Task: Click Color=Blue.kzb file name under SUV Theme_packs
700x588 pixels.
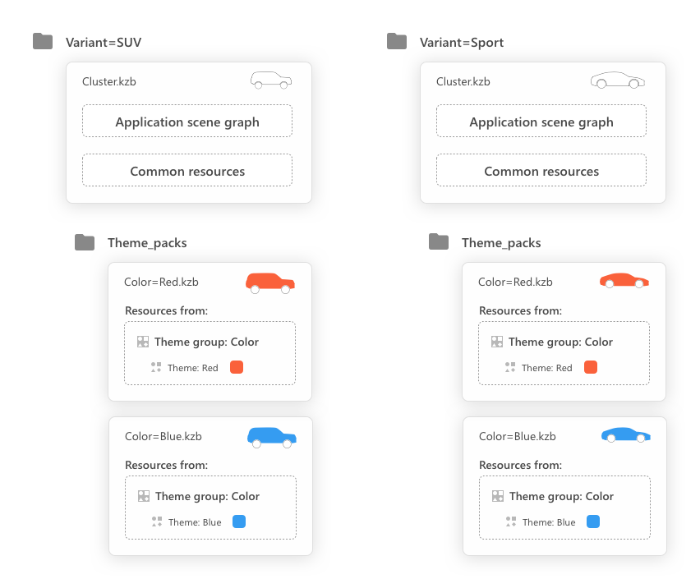Action: click(x=163, y=436)
